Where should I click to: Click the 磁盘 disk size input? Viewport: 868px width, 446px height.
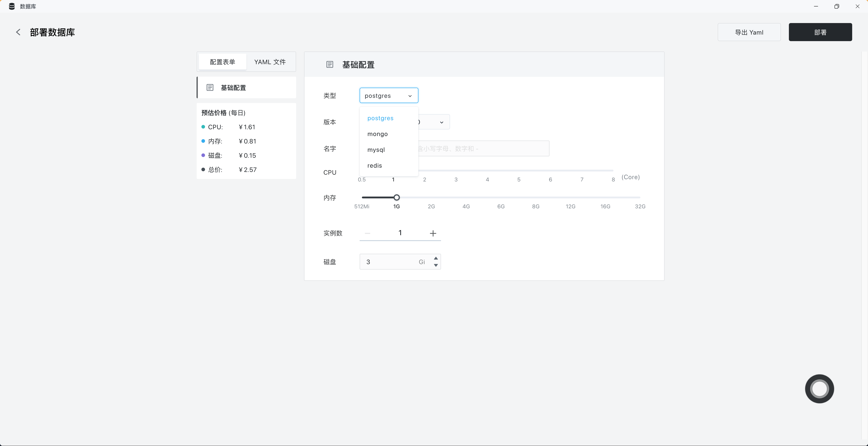(400, 262)
